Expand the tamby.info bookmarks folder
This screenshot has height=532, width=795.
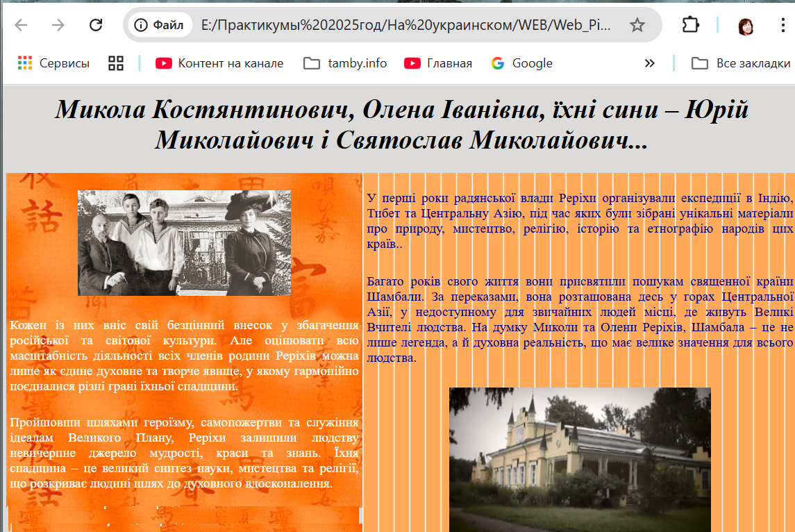coord(345,63)
